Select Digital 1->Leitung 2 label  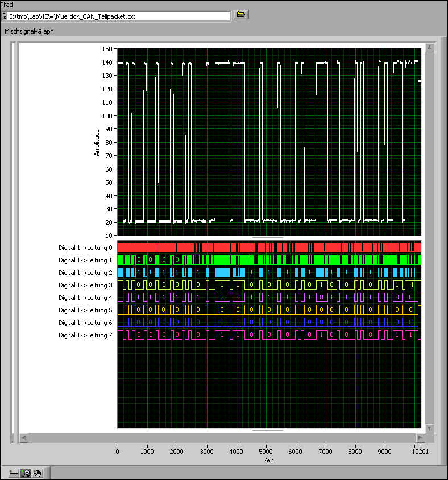85,273
